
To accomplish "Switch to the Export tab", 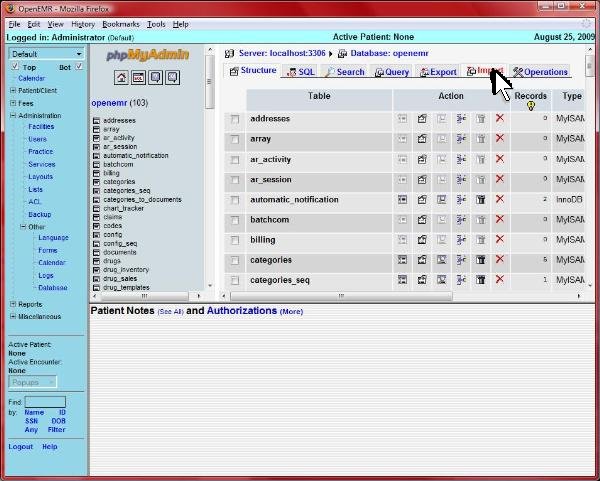I will coord(436,72).
